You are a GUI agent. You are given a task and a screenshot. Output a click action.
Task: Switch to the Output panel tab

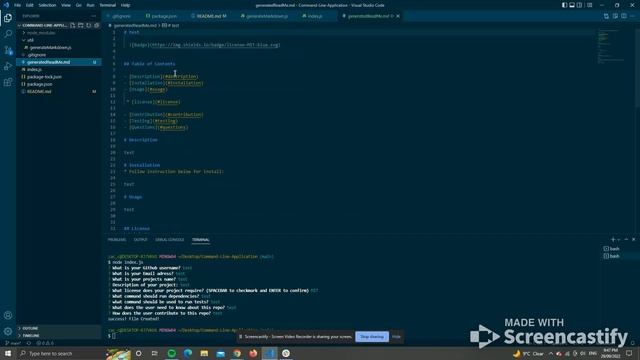point(140,240)
